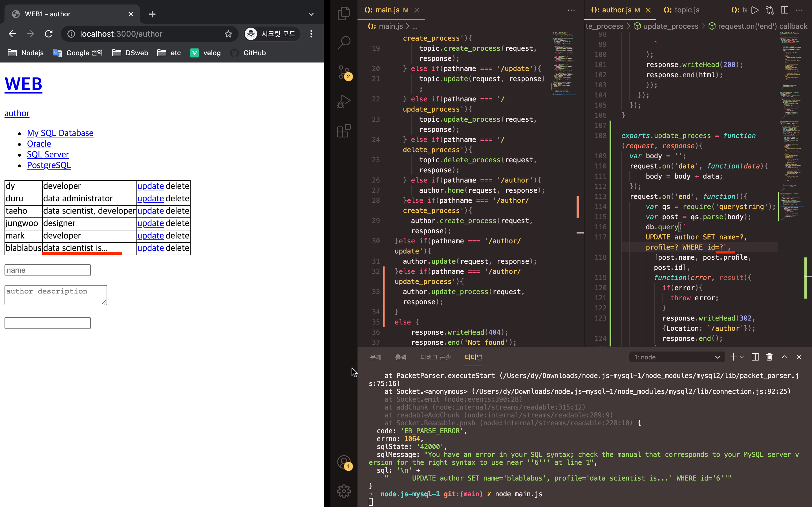Image resolution: width=812 pixels, height=507 pixels.
Task: Open the Explorer view in activity bar
Action: pos(344,14)
